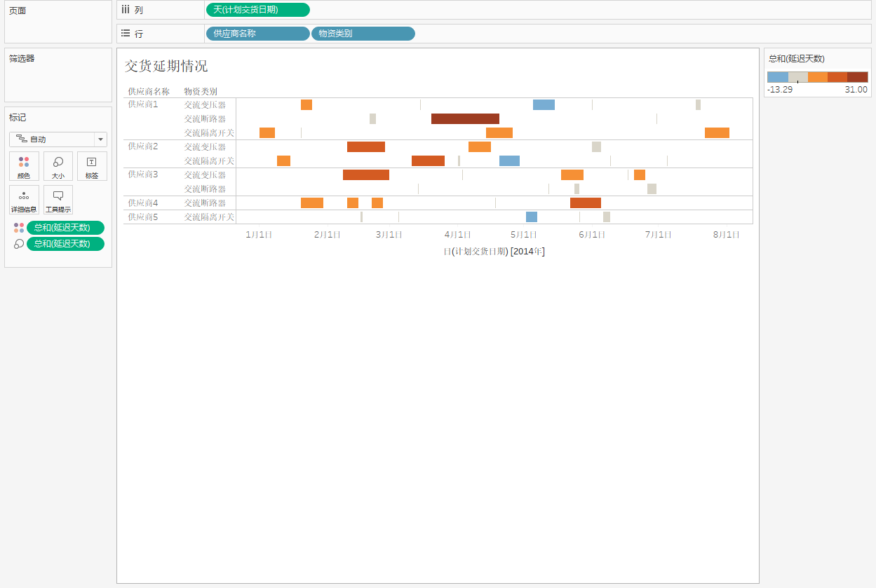This screenshot has width=876, height=588.
Task: Click the legend title 总和(延迟天数)
Action: pyautogui.click(x=797, y=59)
